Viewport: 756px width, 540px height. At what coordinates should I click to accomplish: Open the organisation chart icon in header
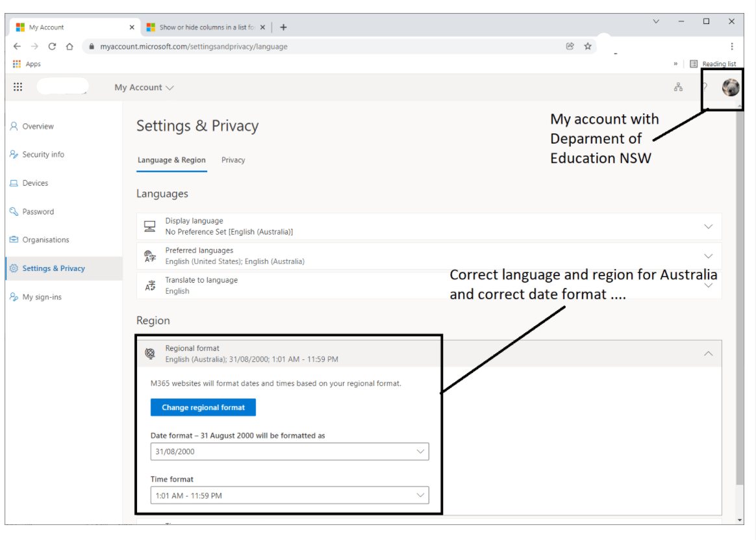[678, 87]
